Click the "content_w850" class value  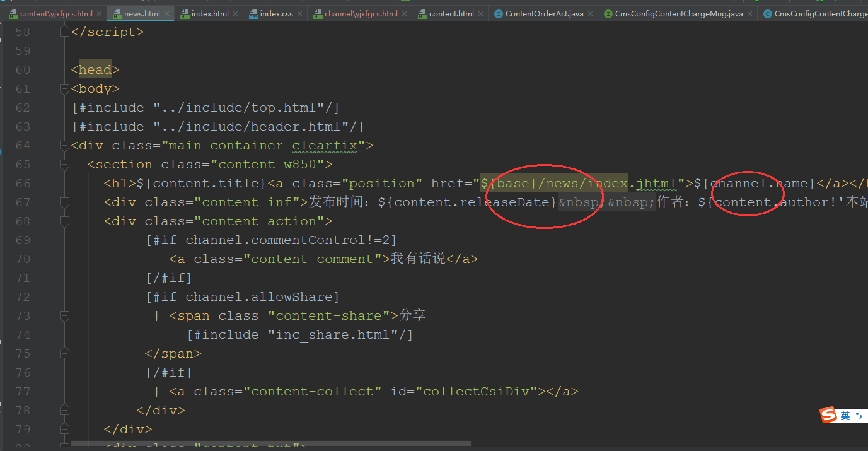pyautogui.click(x=271, y=164)
